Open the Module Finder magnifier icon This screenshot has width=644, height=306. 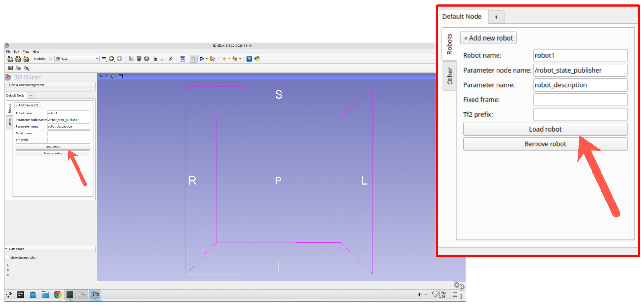click(x=50, y=59)
